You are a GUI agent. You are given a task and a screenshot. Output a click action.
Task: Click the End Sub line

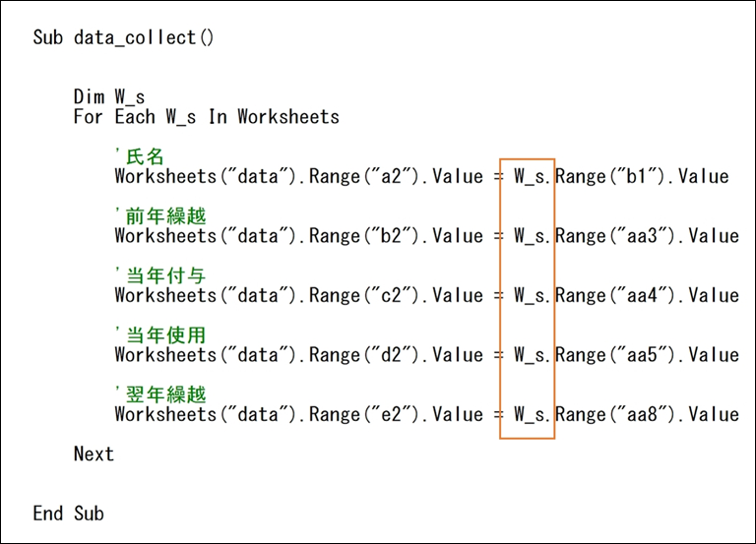click(68, 514)
